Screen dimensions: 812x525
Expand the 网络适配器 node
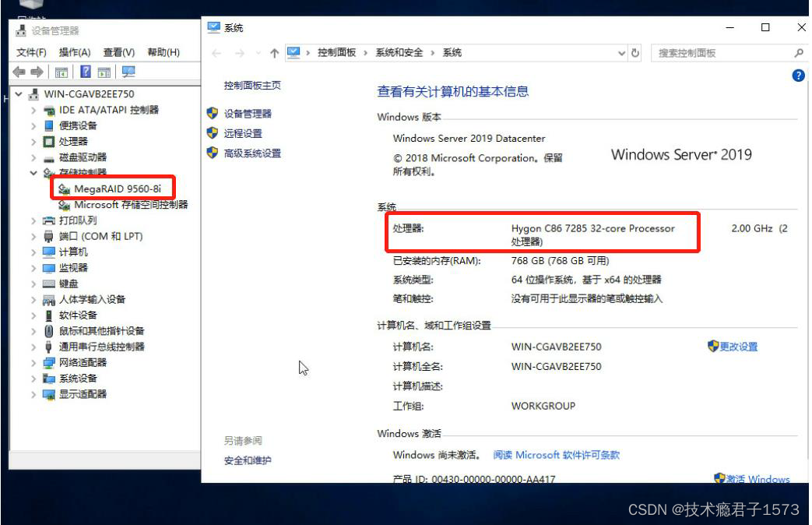point(33,363)
